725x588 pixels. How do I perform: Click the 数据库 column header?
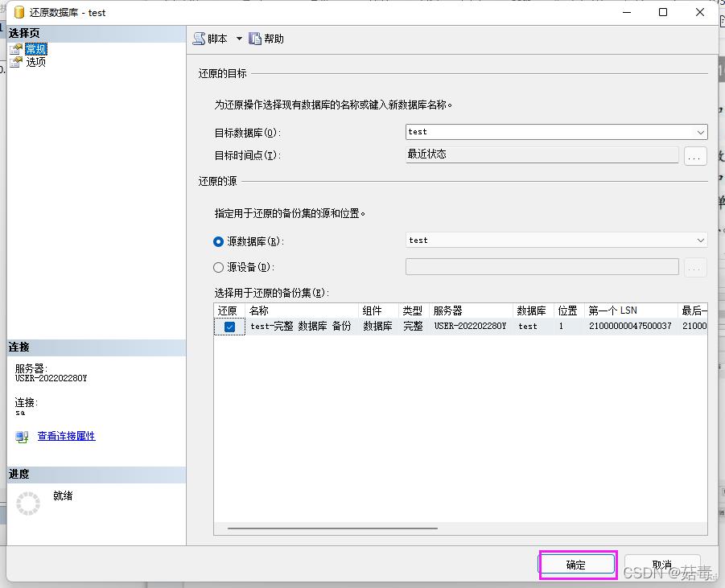pos(533,310)
